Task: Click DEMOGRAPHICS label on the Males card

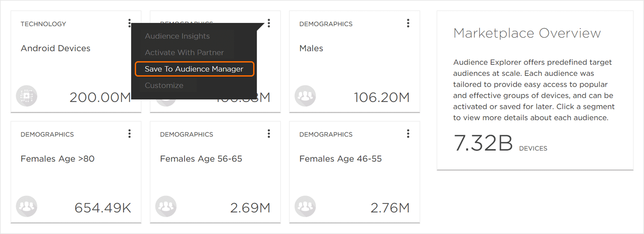Action: 326,24
